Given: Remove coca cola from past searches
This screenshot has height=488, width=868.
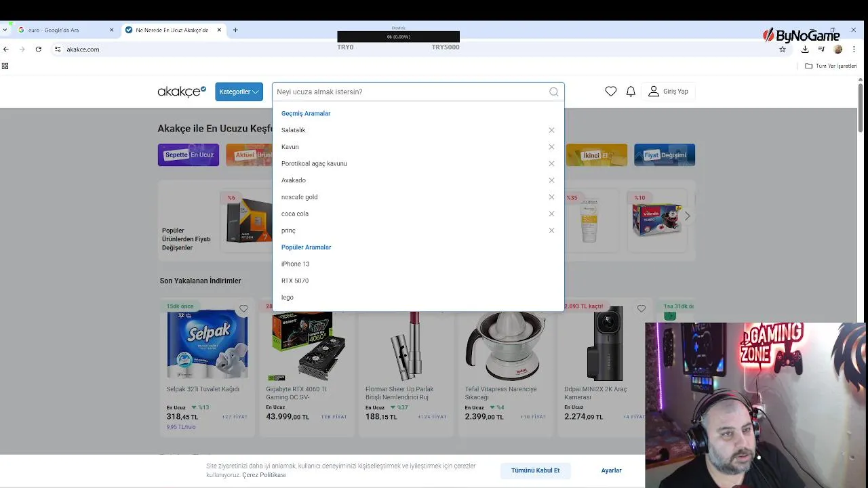Looking at the screenshot, I should click(x=551, y=213).
